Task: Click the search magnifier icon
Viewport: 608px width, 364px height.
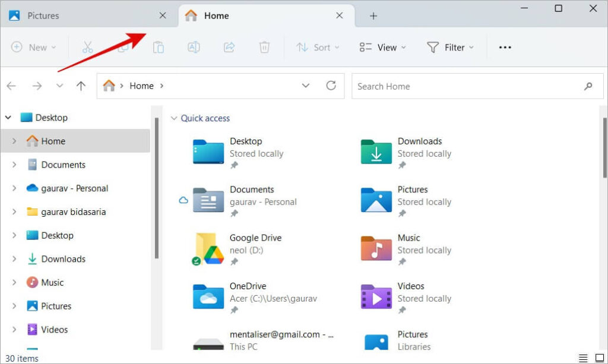Action: [x=588, y=86]
